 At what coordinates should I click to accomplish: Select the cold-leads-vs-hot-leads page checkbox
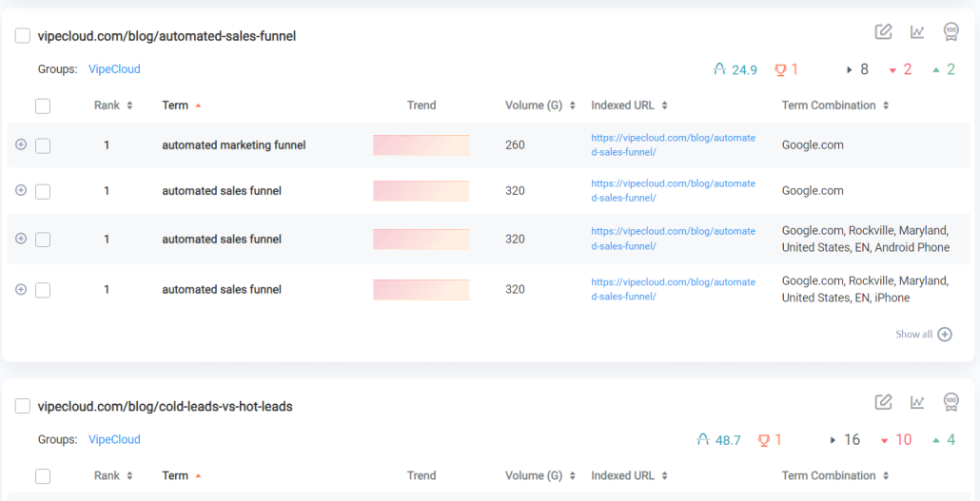pos(23,406)
